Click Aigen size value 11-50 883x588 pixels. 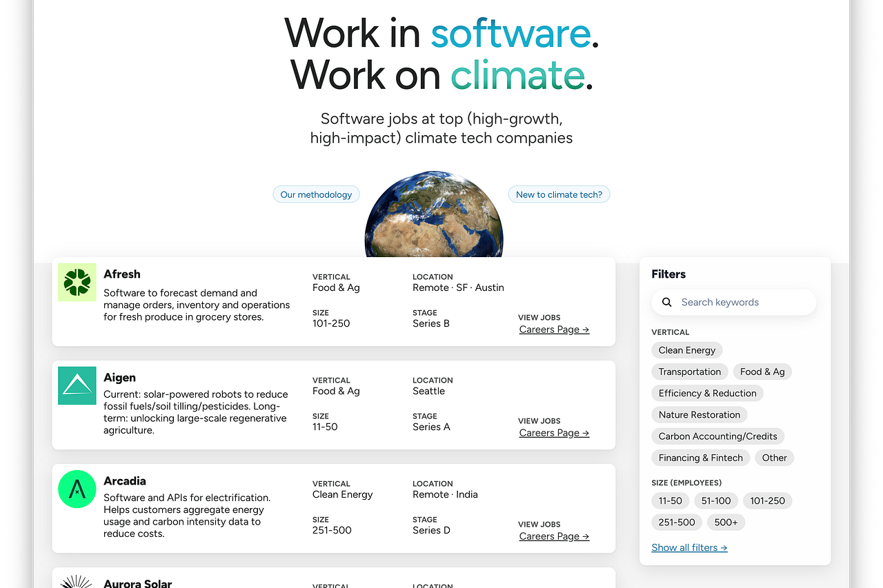pyautogui.click(x=325, y=427)
